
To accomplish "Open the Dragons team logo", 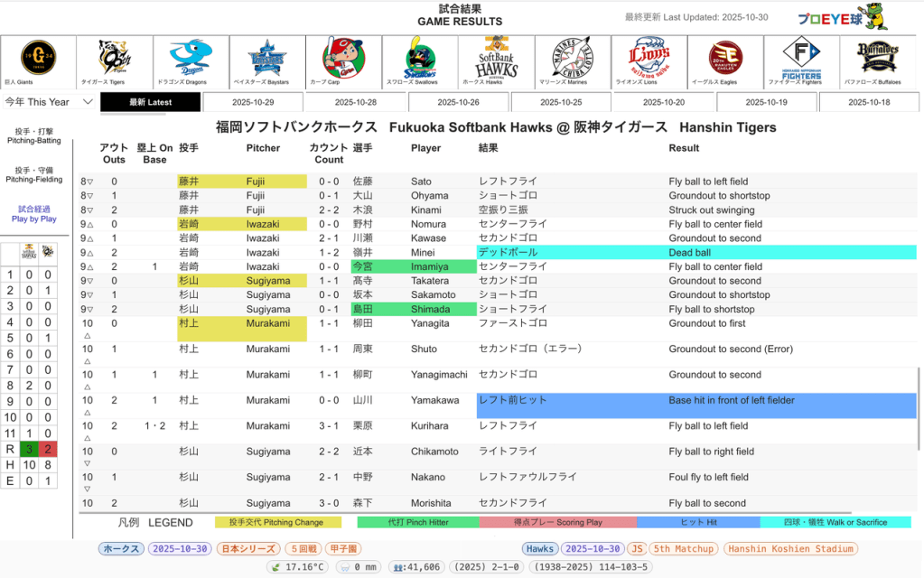I will click(190, 60).
